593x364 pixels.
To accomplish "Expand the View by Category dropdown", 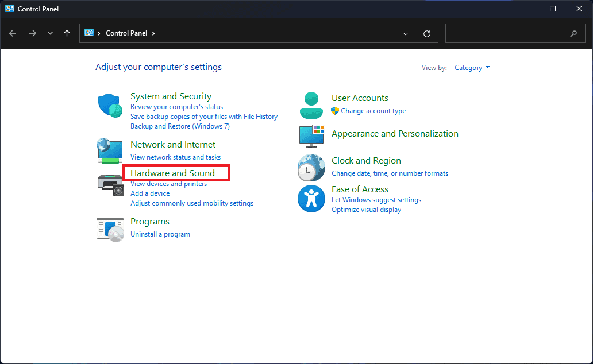I will coord(472,68).
